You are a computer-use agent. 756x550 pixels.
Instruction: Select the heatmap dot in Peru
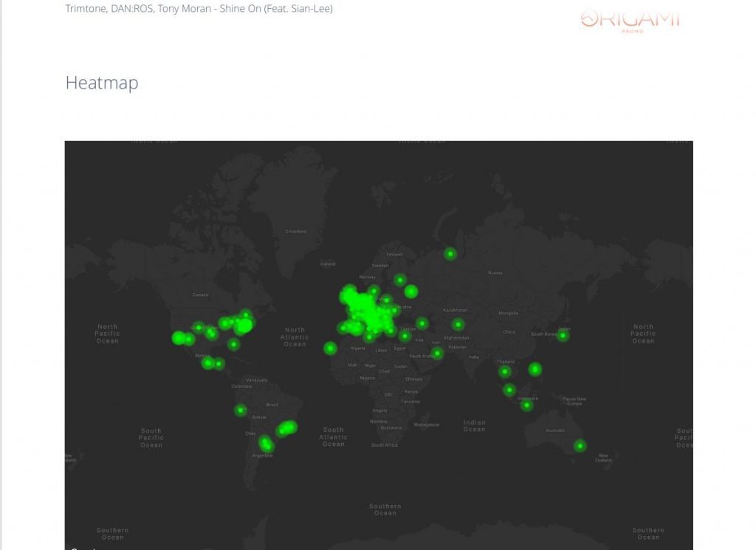[x=241, y=410]
